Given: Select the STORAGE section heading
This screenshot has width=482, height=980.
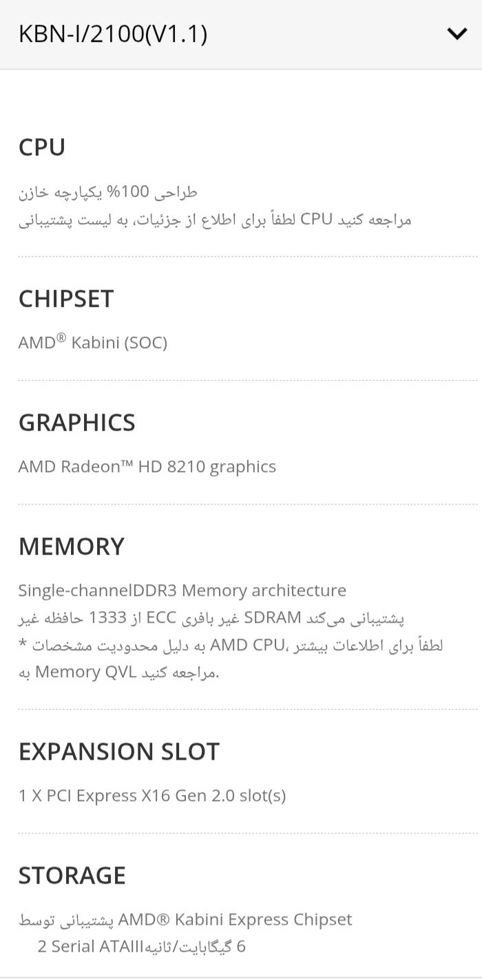Looking at the screenshot, I should click(72, 875).
